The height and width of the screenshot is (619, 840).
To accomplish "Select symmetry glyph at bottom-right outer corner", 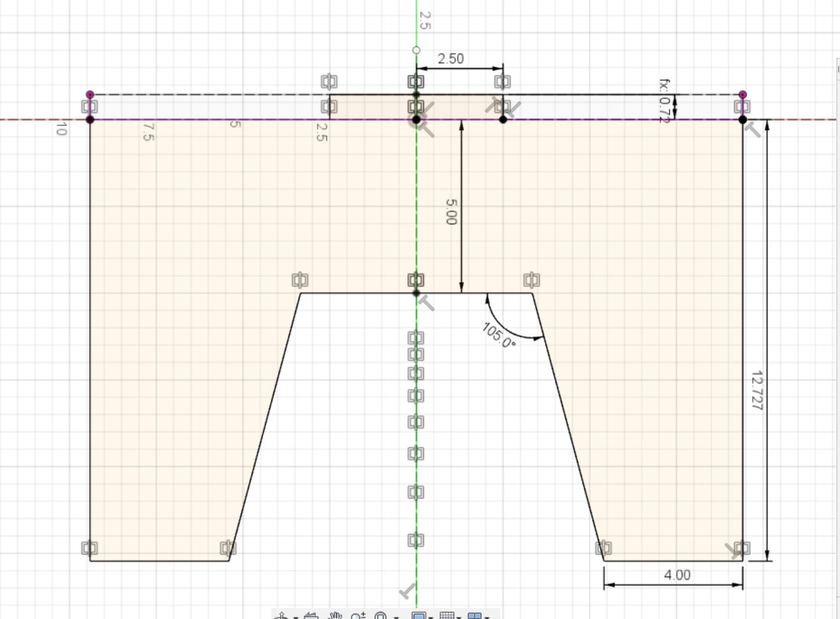I will (x=742, y=548).
